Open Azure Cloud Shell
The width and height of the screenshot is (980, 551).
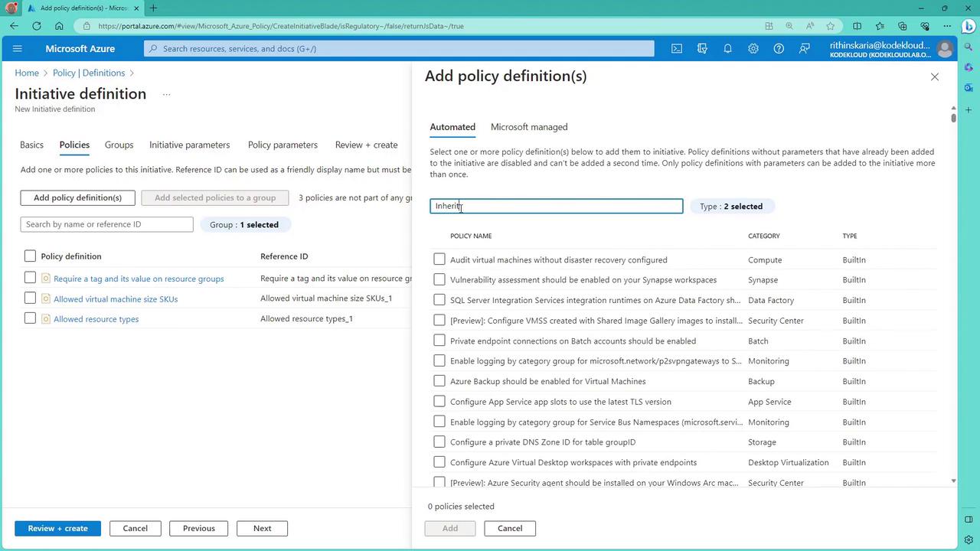pyautogui.click(x=677, y=48)
